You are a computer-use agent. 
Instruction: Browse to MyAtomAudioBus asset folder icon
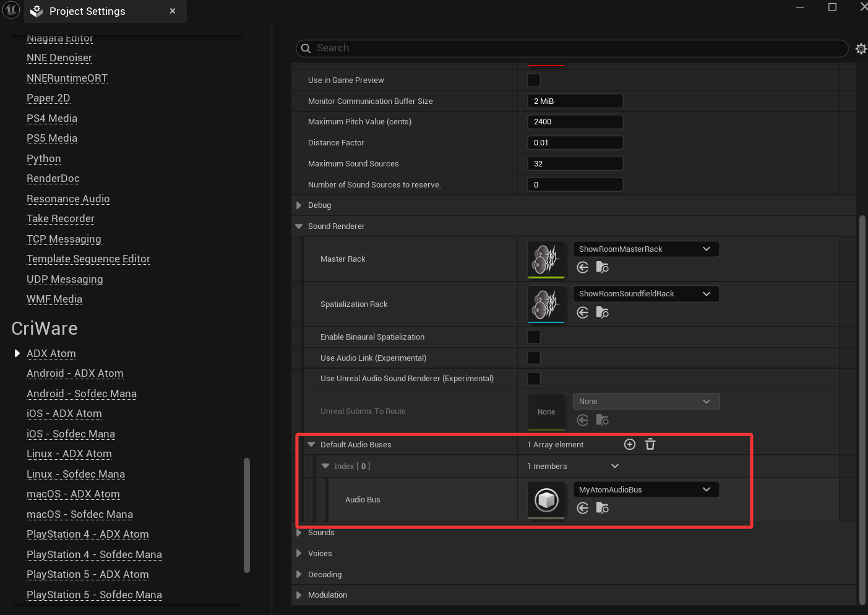[x=602, y=508]
